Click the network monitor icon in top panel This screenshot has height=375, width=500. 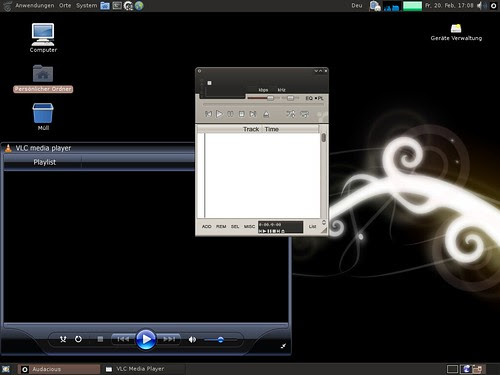tap(375, 6)
